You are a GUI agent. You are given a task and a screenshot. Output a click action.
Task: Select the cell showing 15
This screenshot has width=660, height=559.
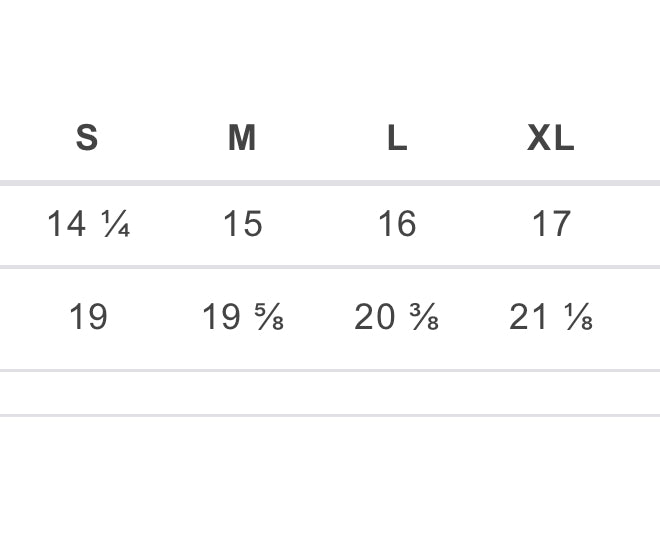(242, 225)
